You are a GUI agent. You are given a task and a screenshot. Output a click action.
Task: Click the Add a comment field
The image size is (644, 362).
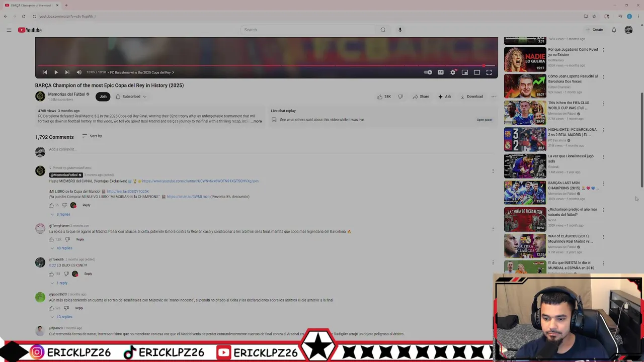272,149
